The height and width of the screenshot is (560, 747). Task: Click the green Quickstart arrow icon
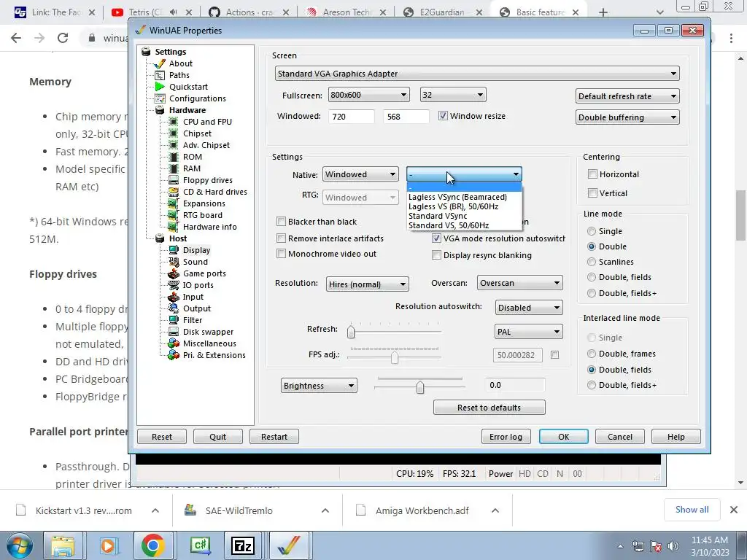pyautogui.click(x=160, y=87)
